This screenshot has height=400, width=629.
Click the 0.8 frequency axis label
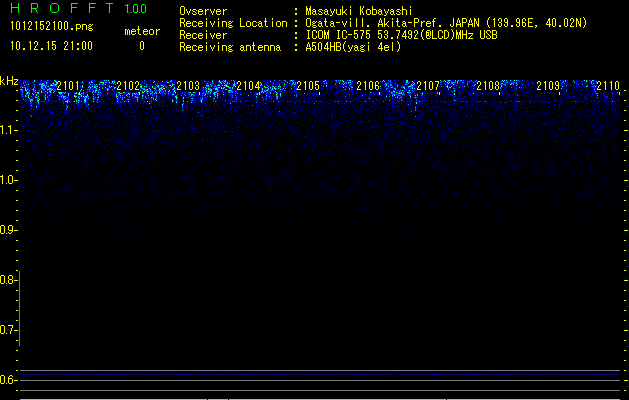(x=8, y=280)
